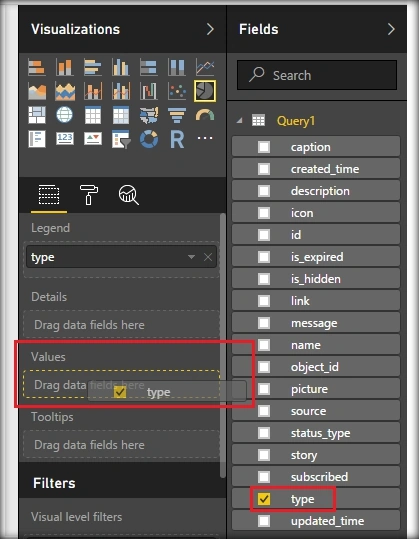
Task: Uncheck the type field checkbox
Action: [264, 499]
